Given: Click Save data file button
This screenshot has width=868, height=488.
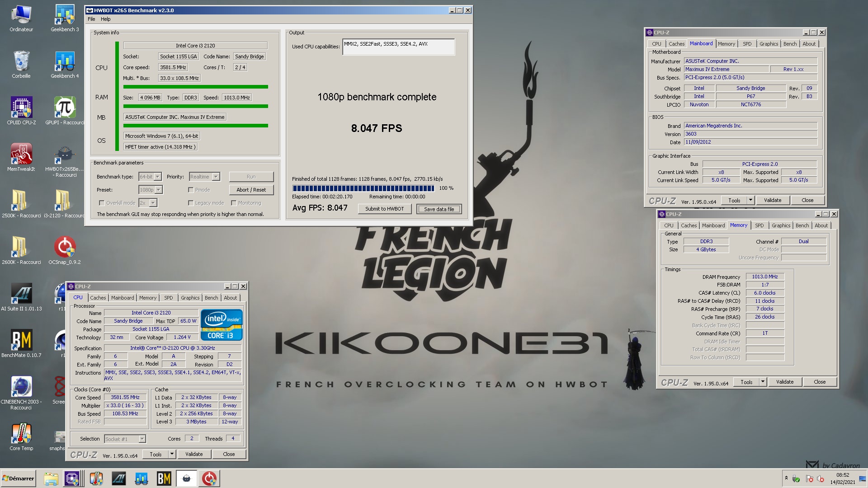Looking at the screenshot, I should pyautogui.click(x=439, y=209).
